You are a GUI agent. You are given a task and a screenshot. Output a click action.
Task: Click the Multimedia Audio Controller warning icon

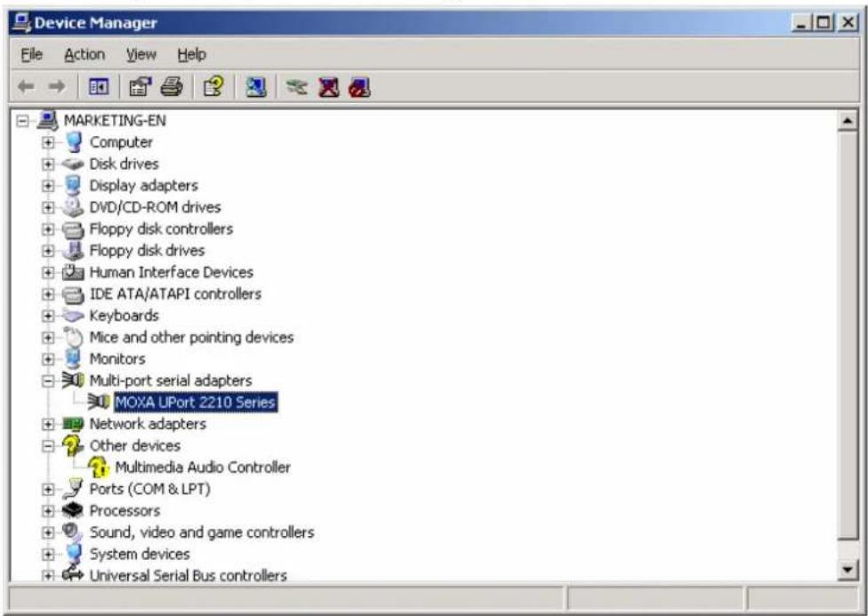(99, 468)
